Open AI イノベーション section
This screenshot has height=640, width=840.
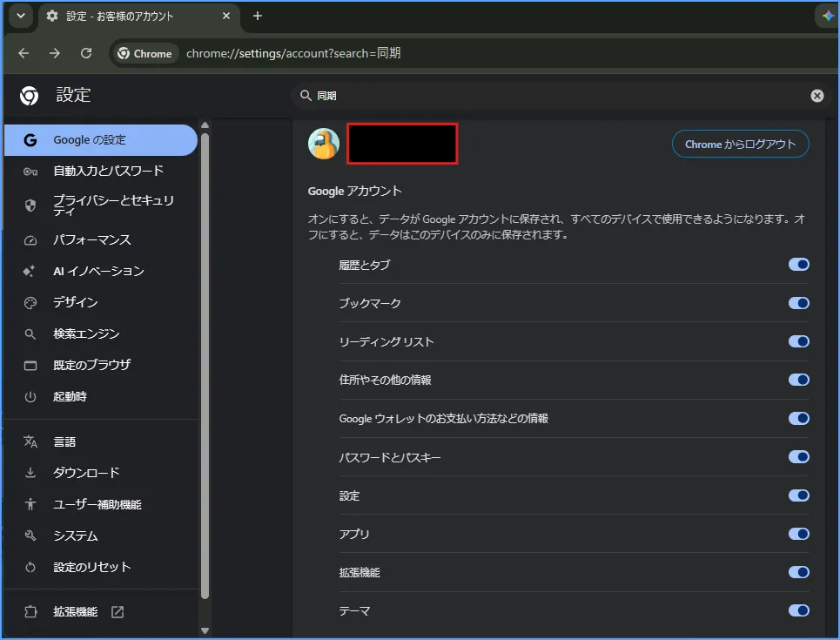pyautogui.click(x=101, y=271)
